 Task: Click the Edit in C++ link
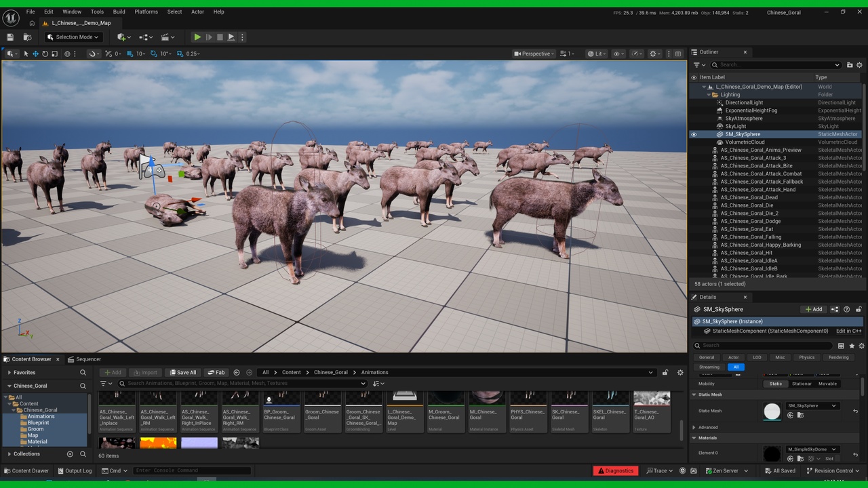click(848, 331)
